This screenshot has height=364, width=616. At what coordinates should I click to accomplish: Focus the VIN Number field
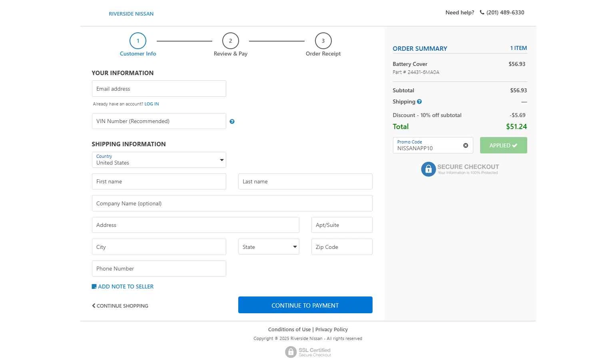pos(159,121)
